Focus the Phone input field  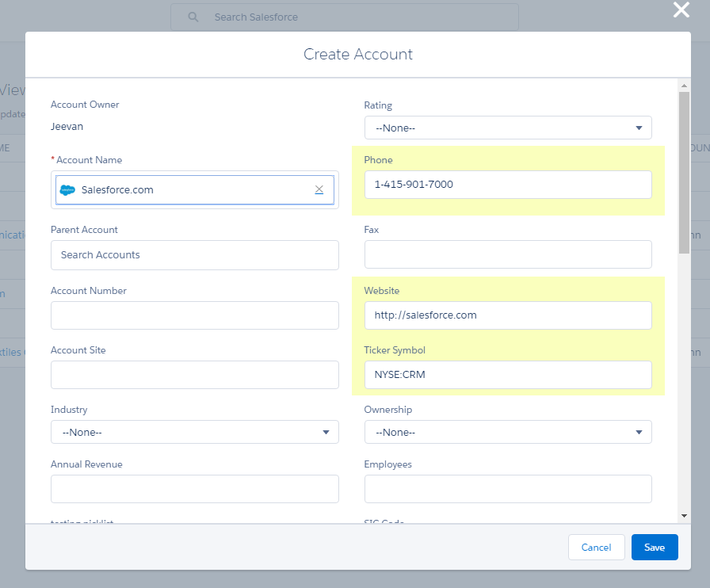[x=508, y=185]
